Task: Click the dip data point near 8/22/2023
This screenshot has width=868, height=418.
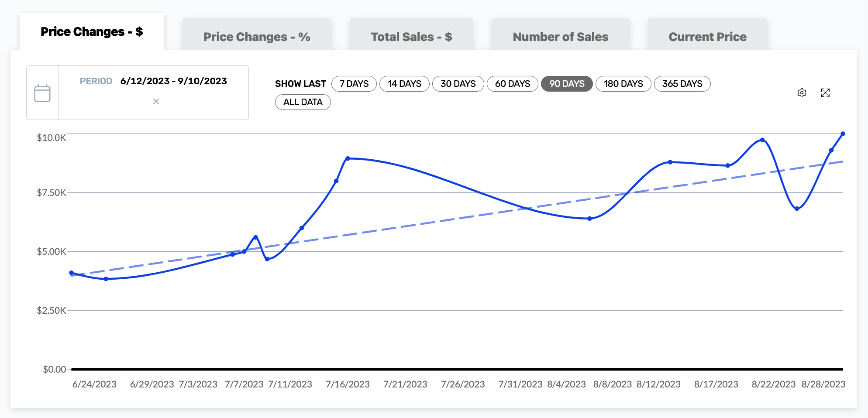Action: point(797,209)
